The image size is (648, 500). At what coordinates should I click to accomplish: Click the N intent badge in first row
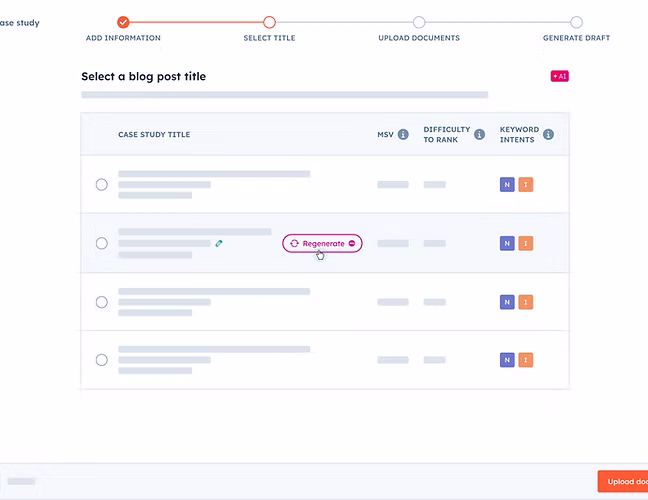tap(507, 185)
